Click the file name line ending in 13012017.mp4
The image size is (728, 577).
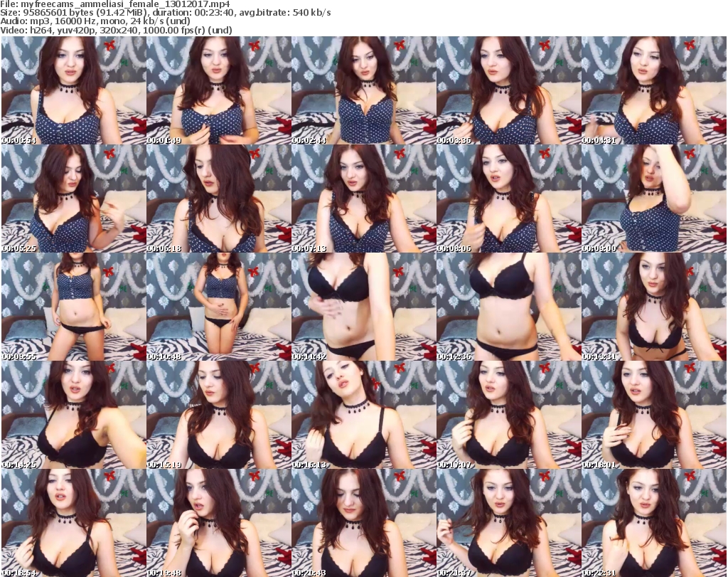click(x=115, y=4)
